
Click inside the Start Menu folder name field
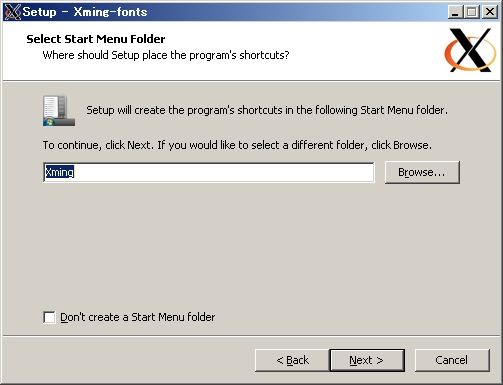tap(209, 172)
